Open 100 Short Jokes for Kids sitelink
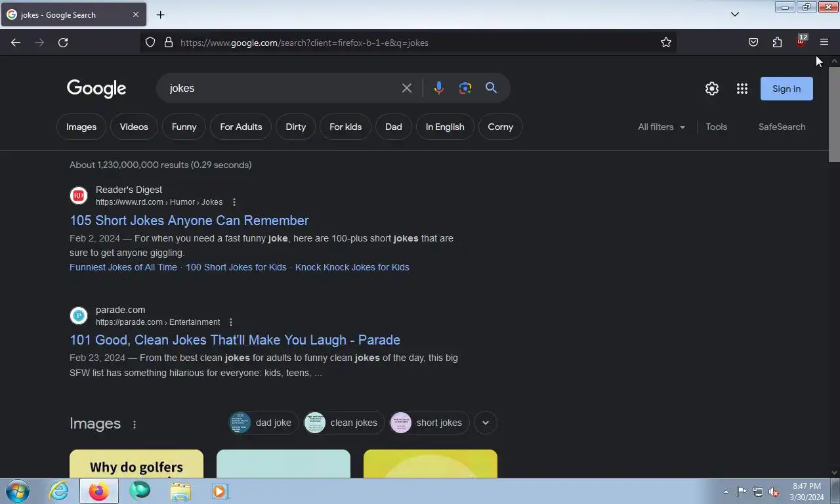Viewport: 840px width, 504px height. click(x=236, y=267)
